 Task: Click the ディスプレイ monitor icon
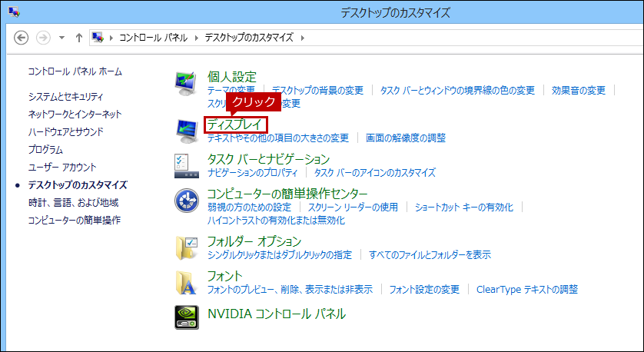pos(187,131)
